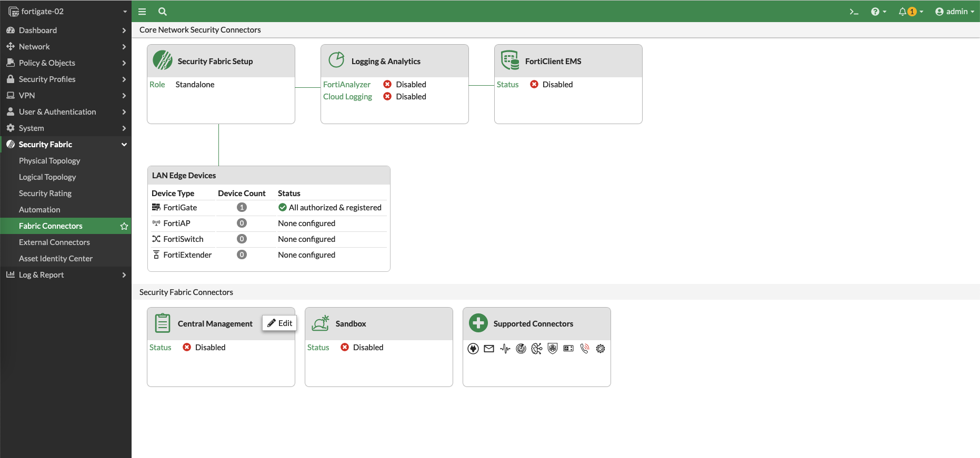The width and height of the screenshot is (980, 458).
Task: Toggle favorite star on Fabric Connectors
Action: pos(124,226)
